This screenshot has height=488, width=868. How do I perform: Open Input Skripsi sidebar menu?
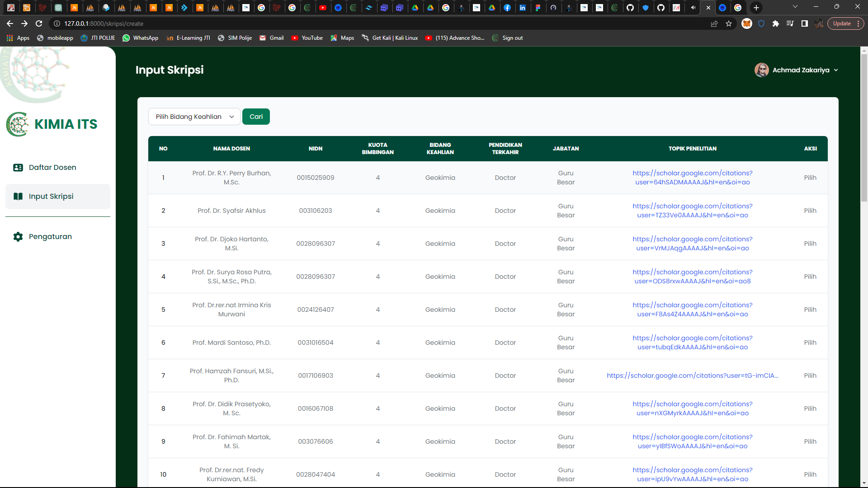tap(58, 197)
